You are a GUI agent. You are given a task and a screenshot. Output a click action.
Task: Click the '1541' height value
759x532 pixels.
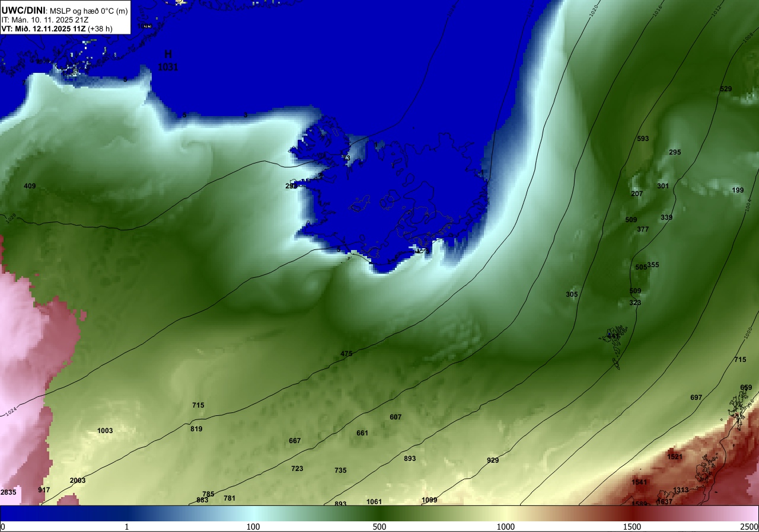[x=639, y=482]
